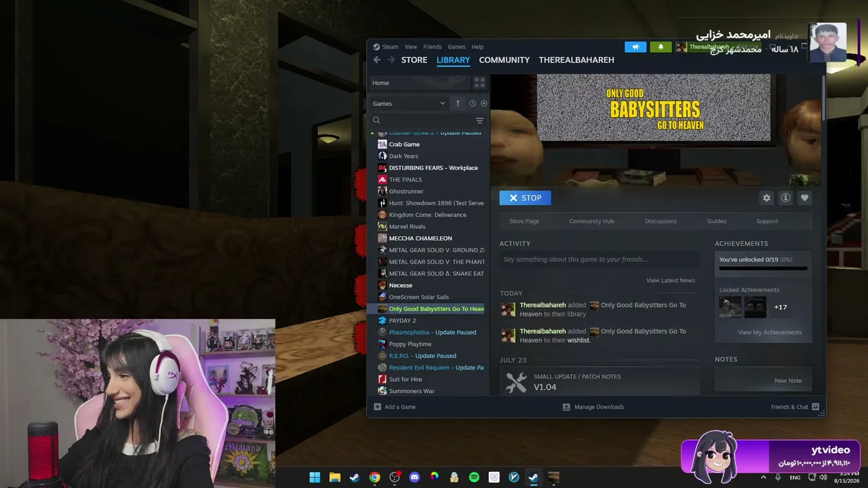Viewport: 868px width, 488px height.
Task: Open the second locked achievement thumbnail
Action: [755, 307]
